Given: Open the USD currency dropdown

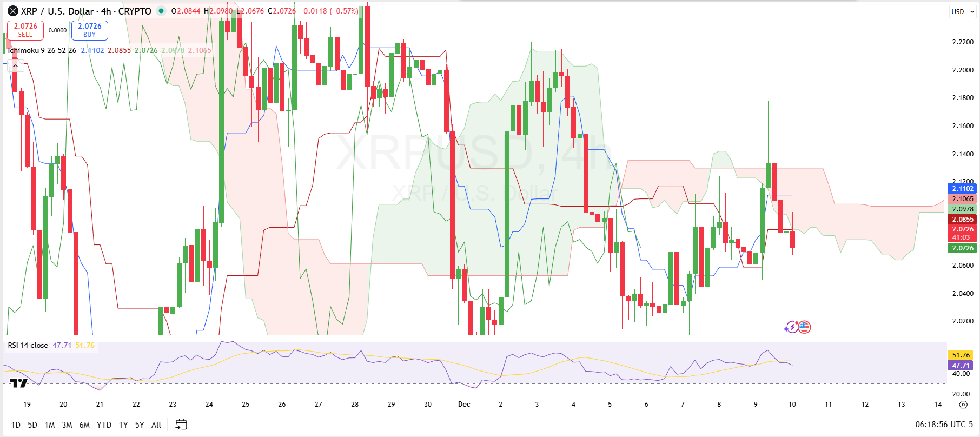Looking at the screenshot, I should click(963, 11).
